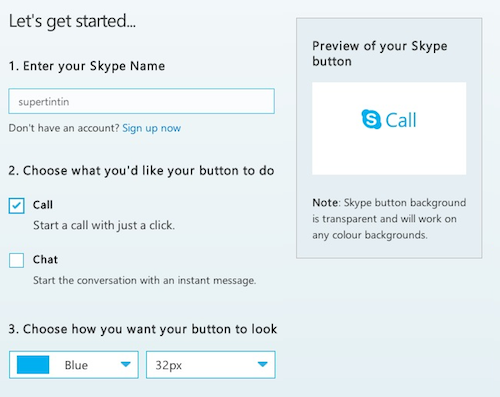Click the "Don't have an account?" text
500x397 pixels.
pos(64,128)
